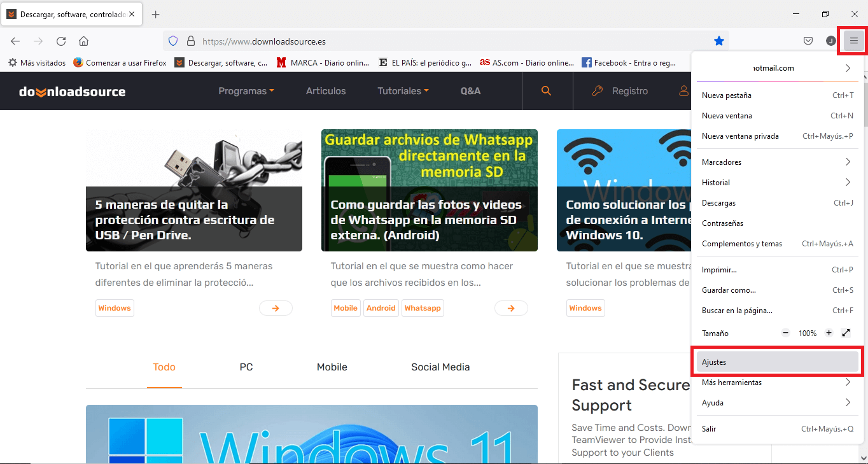Choose Guardar como... in menu
This screenshot has width=868, height=464.
click(x=778, y=290)
